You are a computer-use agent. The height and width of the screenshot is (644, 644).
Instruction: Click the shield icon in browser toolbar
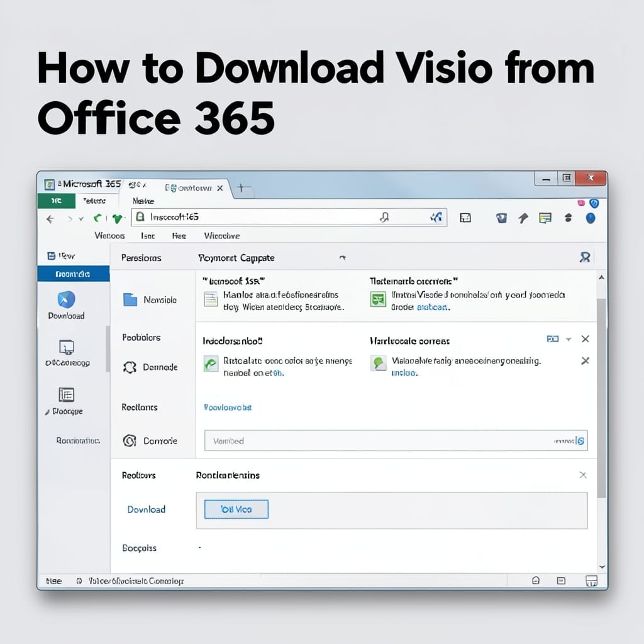point(501,218)
